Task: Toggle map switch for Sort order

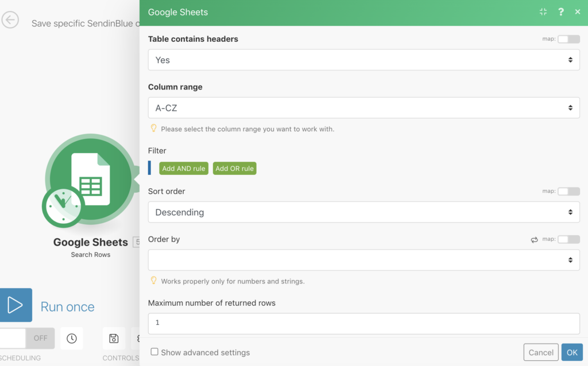Action: (568, 192)
